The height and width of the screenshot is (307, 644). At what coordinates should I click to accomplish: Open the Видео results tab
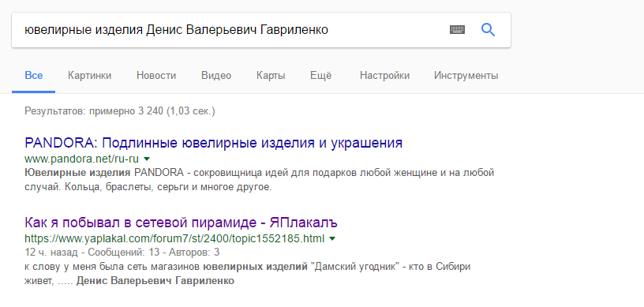[216, 76]
